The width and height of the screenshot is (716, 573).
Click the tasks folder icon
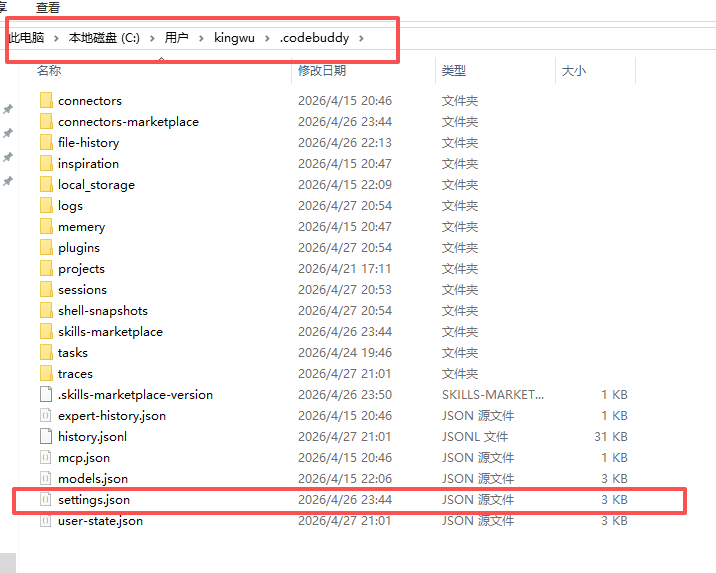(46, 352)
